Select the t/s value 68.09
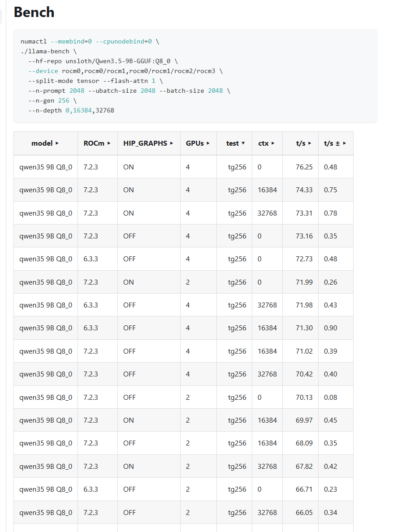This screenshot has height=532, width=393. (304, 443)
